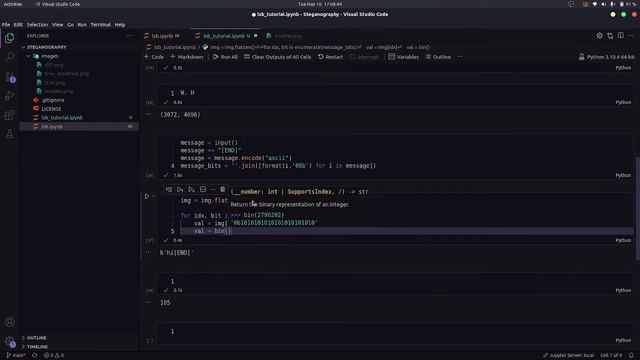Open the Accounts menu icon

[x=9, y=322]
